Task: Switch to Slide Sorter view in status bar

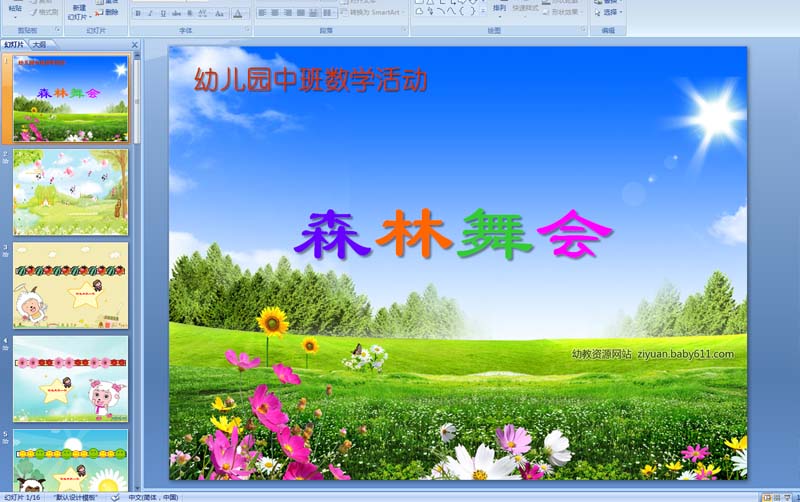Action: pos(777,498)
